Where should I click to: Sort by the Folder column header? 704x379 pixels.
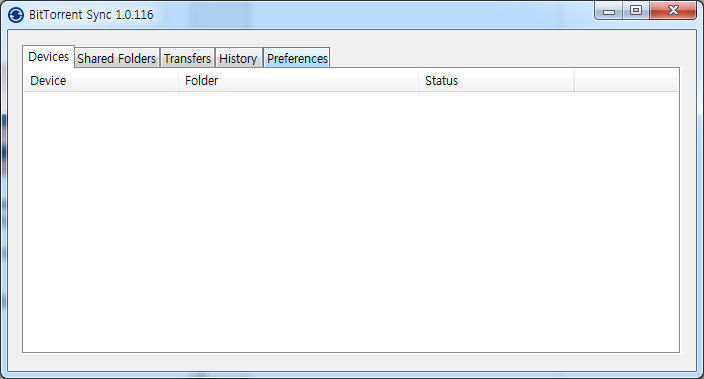pyautogui.click(x=299, y=81)
